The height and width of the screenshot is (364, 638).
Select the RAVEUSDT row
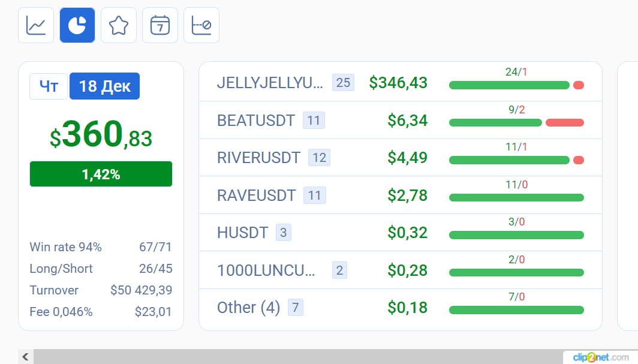pyautogui.click(x=401, y=195)
